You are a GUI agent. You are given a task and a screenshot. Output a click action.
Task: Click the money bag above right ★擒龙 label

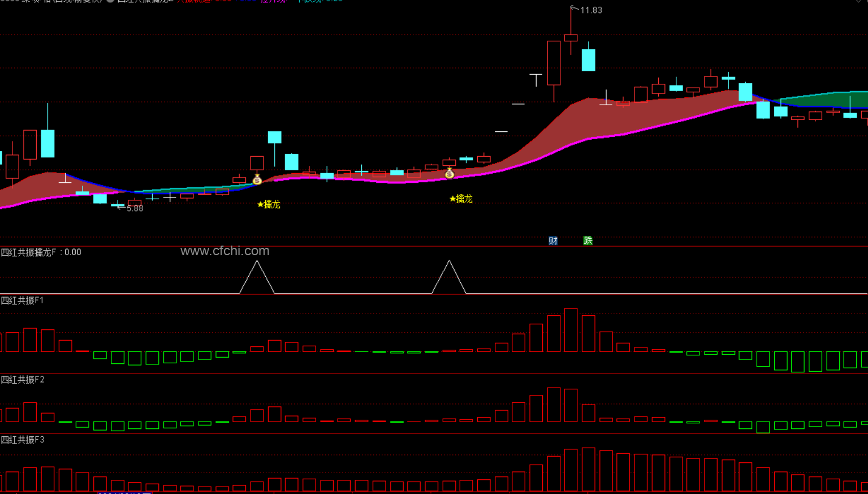point(450,174)
